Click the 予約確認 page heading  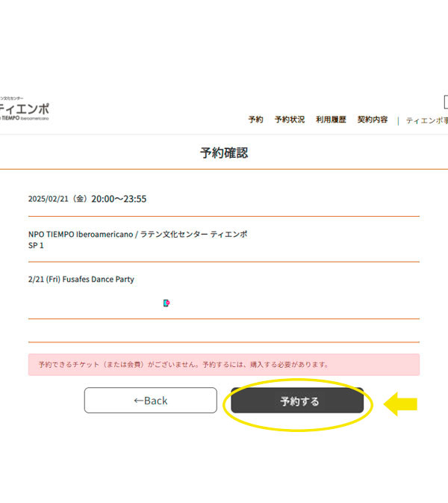tap(224, 152)
